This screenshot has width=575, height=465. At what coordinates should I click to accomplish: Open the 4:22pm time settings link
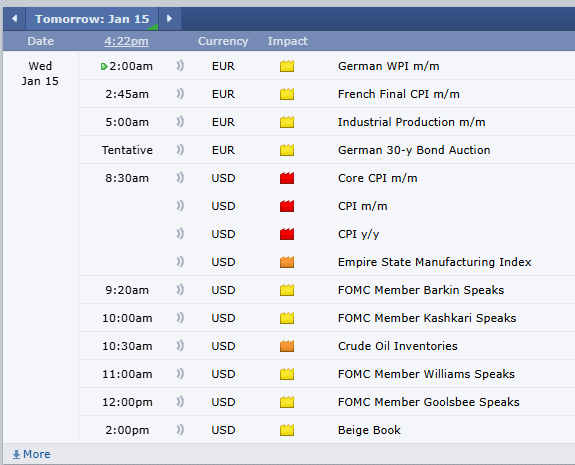click(x=127, y=41)
